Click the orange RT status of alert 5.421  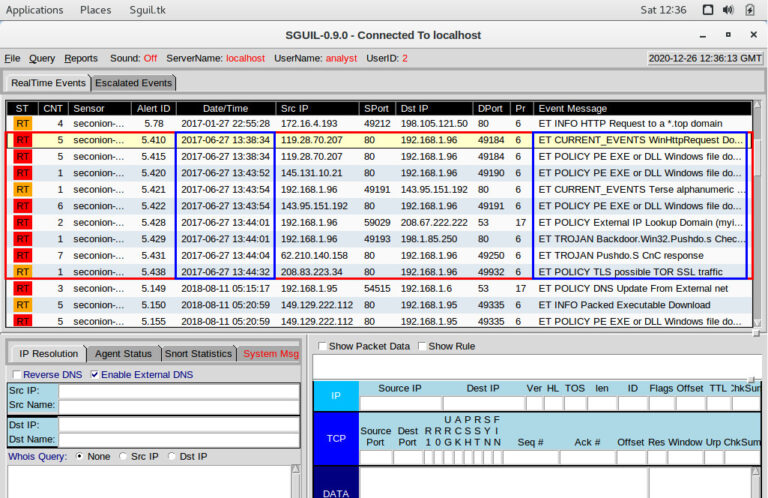[23, 190]
